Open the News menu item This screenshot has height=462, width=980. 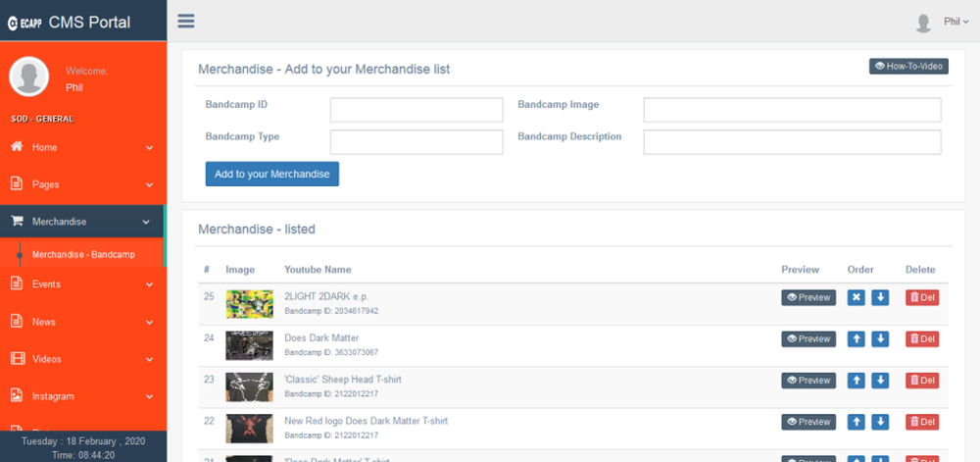coord(82,322)
